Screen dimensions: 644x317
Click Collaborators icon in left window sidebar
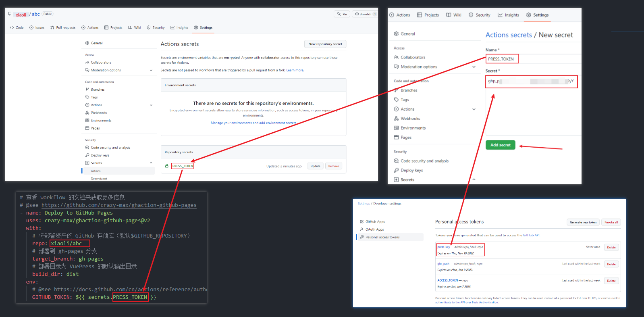click(87, 63)
